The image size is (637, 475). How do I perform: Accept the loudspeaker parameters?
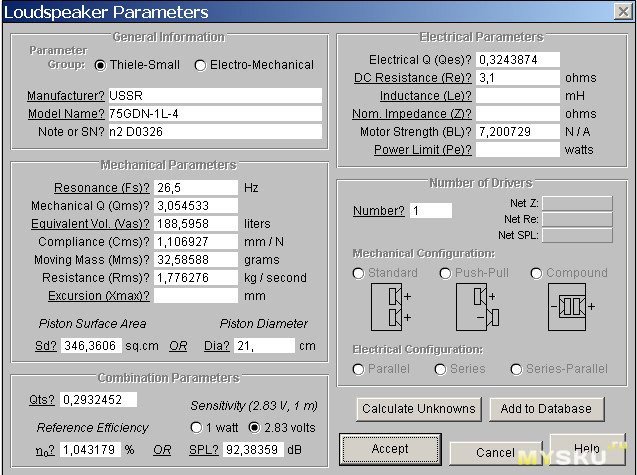[389, 449]
